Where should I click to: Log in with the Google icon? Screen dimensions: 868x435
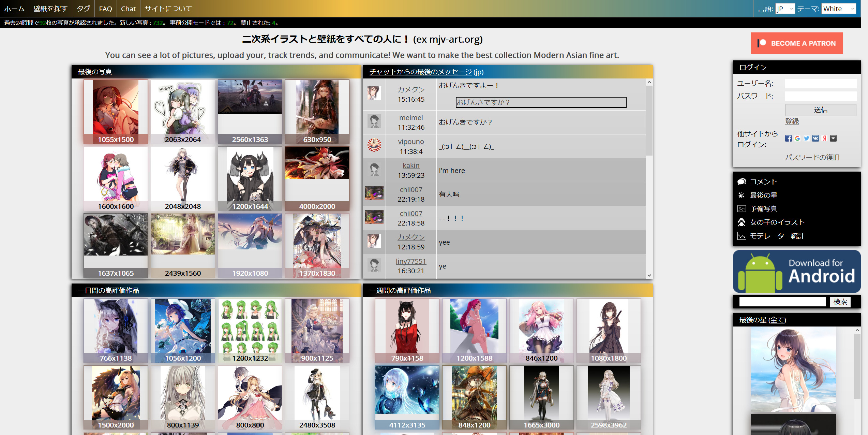(797, 138)
